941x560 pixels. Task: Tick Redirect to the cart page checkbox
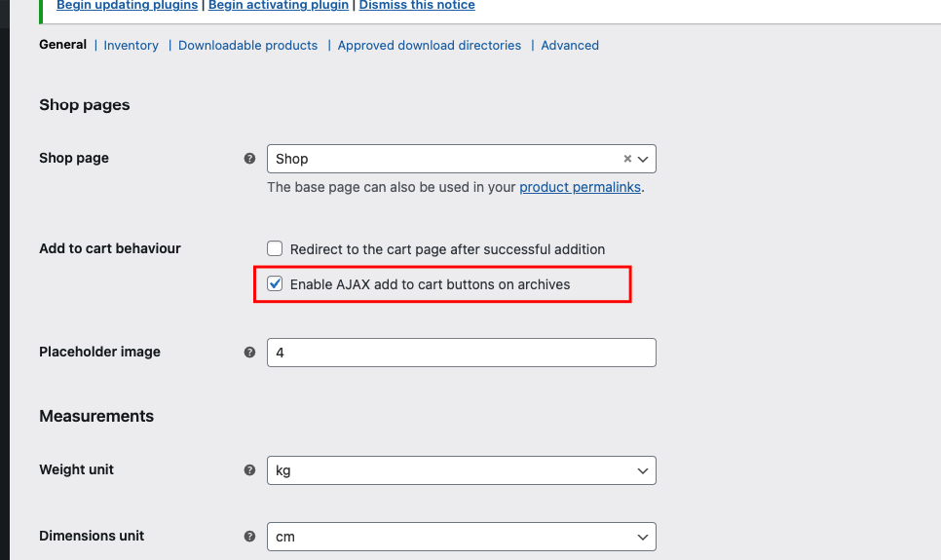275,248
